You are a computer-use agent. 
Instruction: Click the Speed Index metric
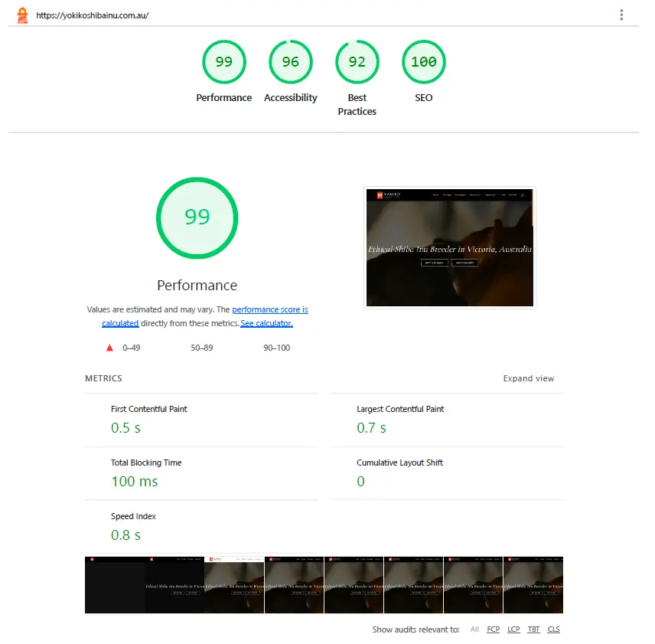(201, 527)
